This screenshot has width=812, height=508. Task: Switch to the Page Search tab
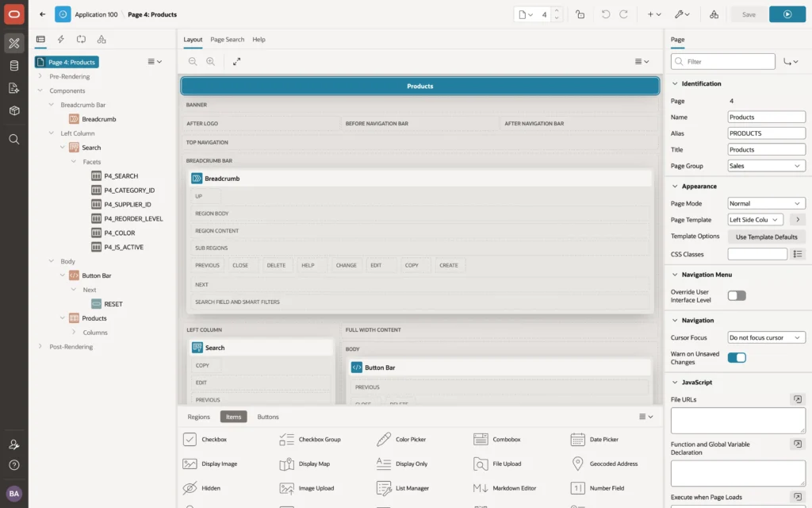click(227, 40)
